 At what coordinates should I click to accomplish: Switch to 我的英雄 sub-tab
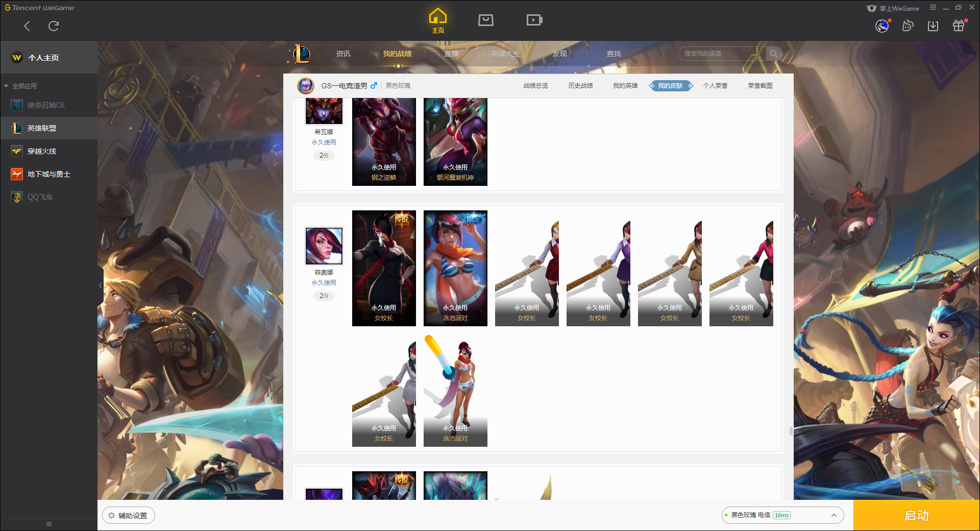click(625, 86)
